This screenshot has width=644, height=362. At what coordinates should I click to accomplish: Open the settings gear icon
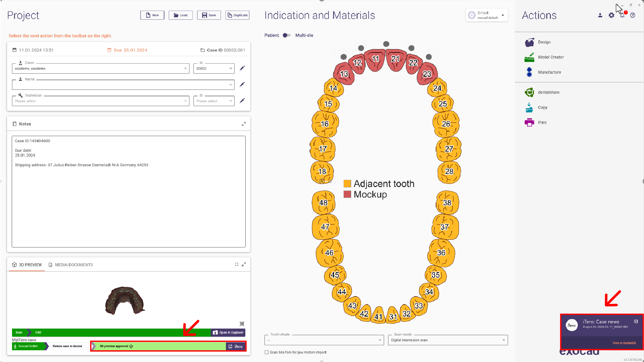pos(611,15)
